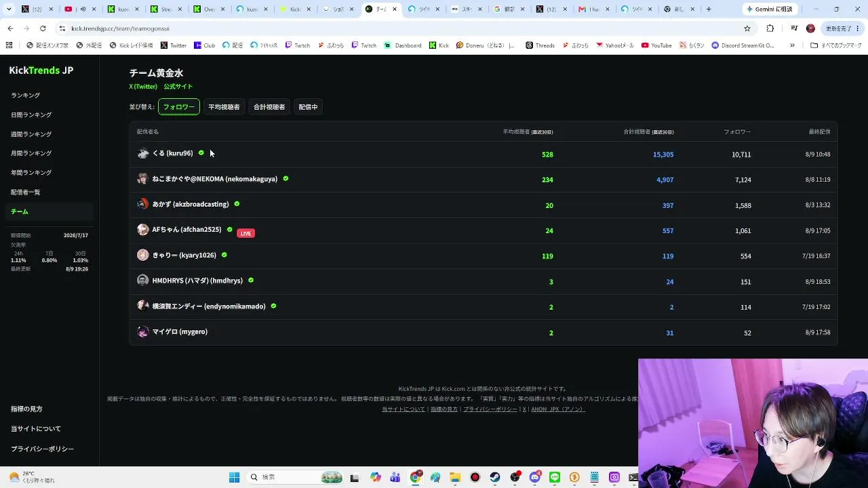Open the Threads bookmark
Image resolution: width=868 pixels, height=488 pixels.
tap(540, 45)
